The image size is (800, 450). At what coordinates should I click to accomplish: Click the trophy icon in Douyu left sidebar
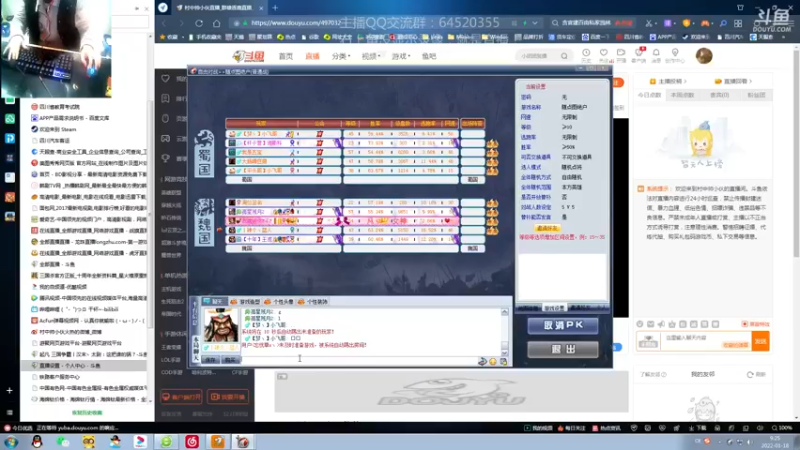click(165, 158)
